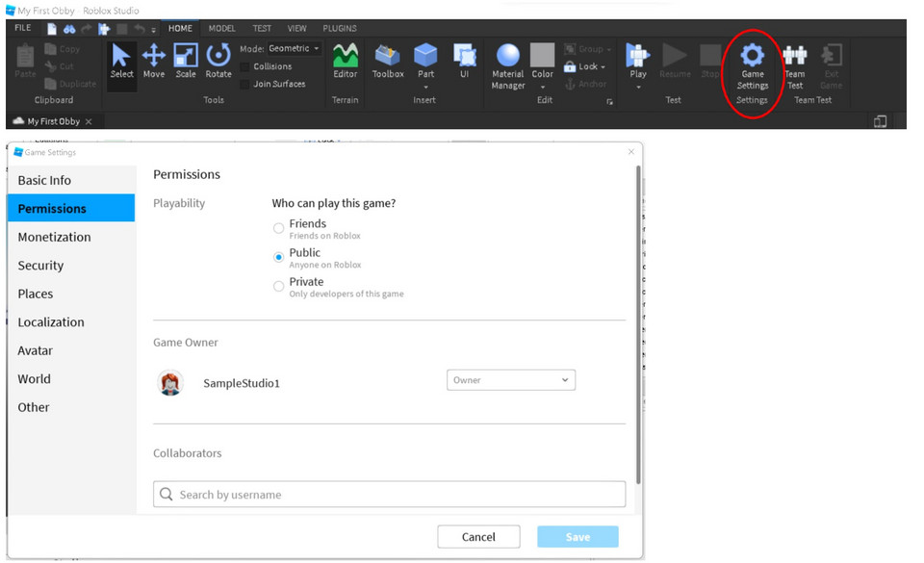Viewport: 924px width, 563px height.
Task: Click the device emulator icon
Action: (x=881, y=121)
